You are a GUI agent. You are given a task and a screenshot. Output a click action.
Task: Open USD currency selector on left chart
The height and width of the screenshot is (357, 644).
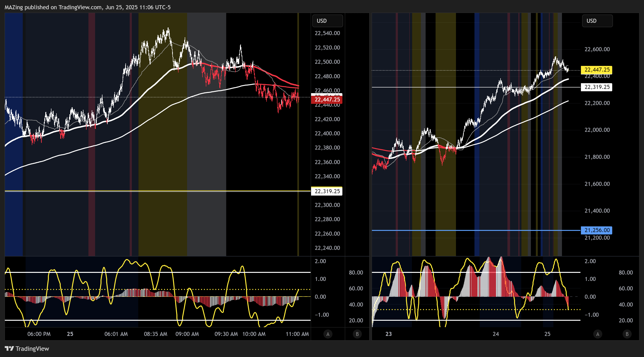pyautogui.click(x=327, y=21)
